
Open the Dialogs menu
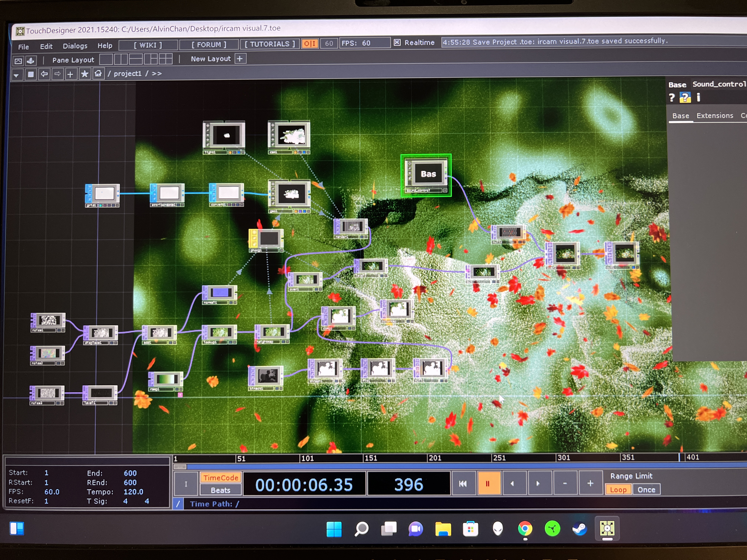(75, 46)
